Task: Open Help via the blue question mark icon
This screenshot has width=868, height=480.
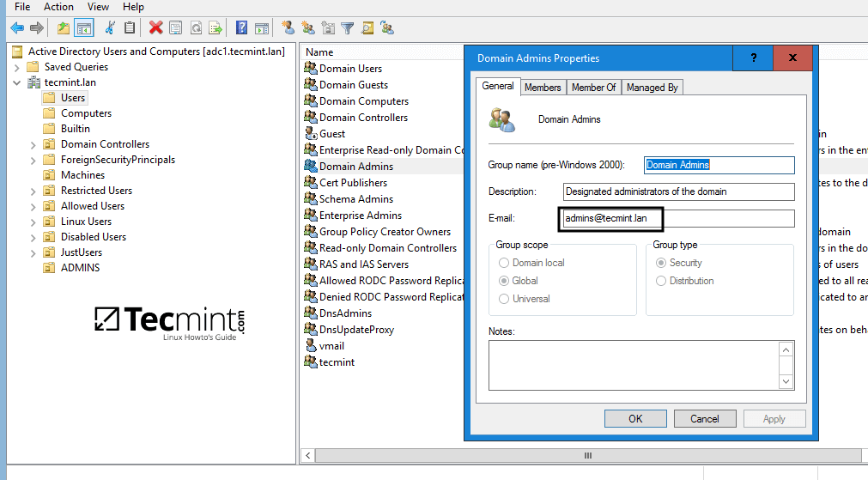Action: tap(241, 27)
